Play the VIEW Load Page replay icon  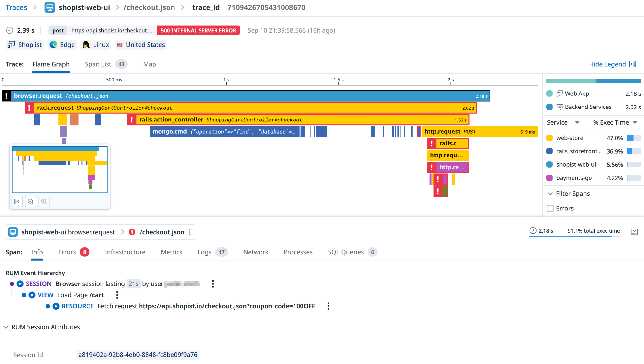point(32,295)
